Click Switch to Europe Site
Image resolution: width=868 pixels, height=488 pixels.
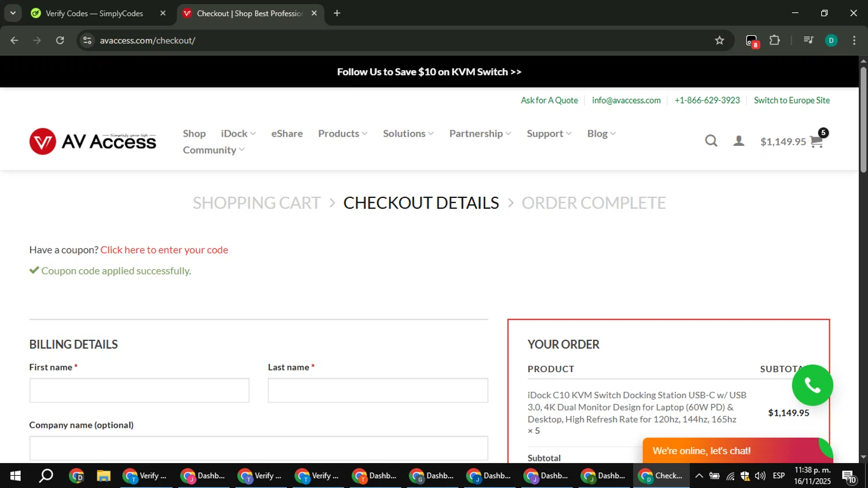coord(792,100)
